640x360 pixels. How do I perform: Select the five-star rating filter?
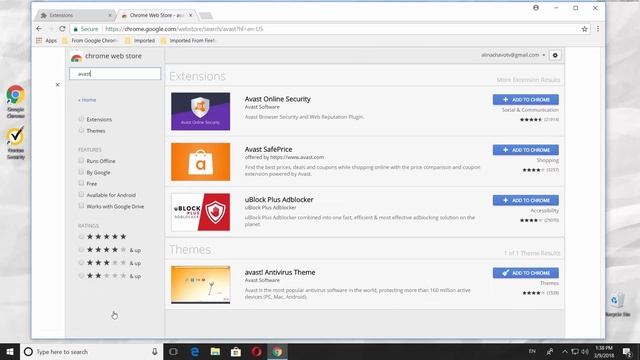point(81,236)
